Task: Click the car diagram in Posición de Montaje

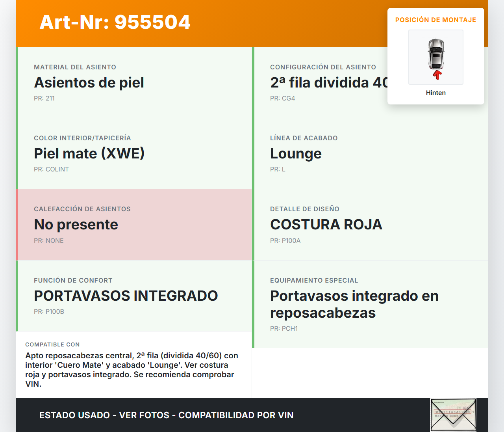Action: [435, 57]
